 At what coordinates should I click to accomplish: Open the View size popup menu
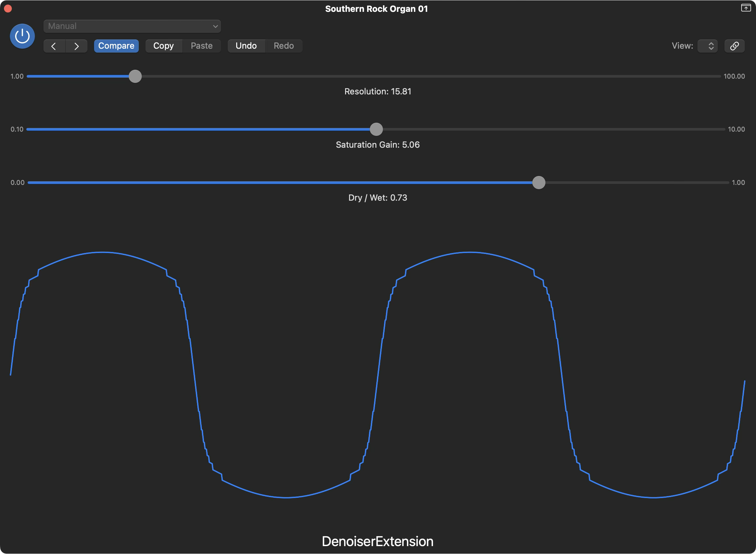click(707, 46)
